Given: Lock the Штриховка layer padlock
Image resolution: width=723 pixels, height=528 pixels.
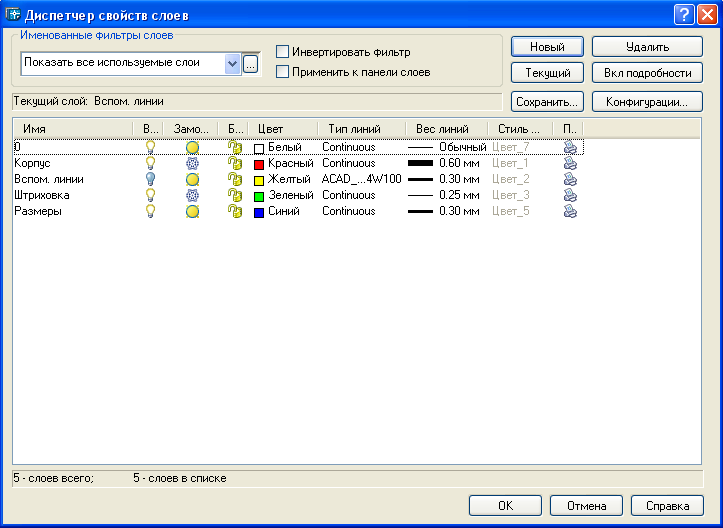Looking at the screenshot, I should (x=235, y=196).
